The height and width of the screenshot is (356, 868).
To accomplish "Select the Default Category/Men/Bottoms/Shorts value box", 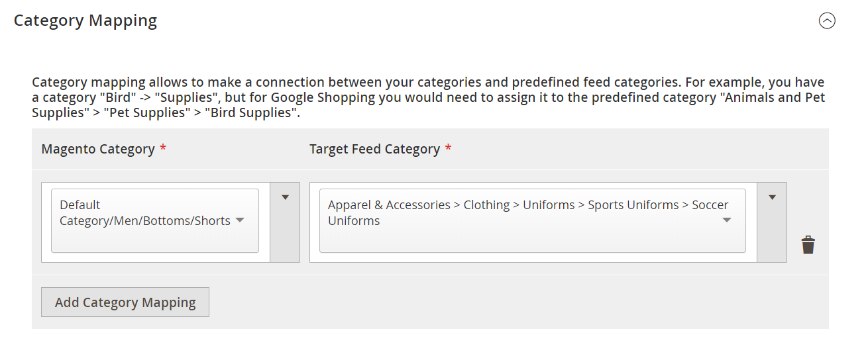I will tap(155, 221).
